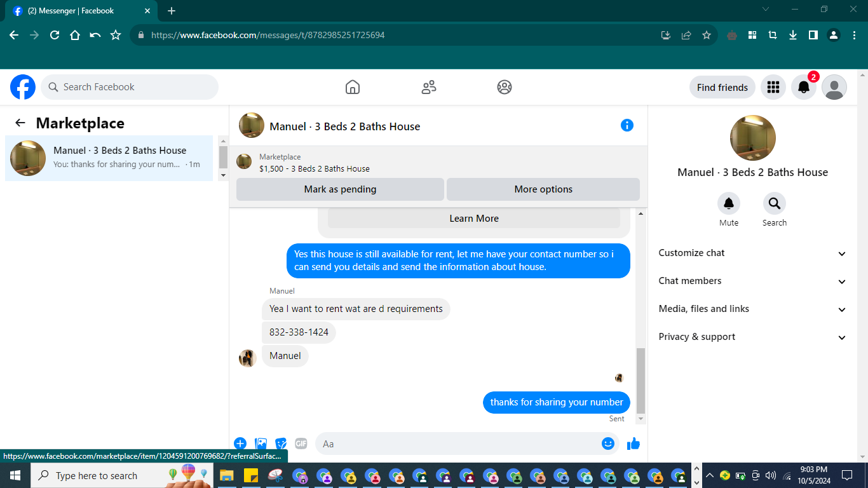Open the Facebook menu grid icon
Screen dimensions: 868x488
tap(773, 87)
